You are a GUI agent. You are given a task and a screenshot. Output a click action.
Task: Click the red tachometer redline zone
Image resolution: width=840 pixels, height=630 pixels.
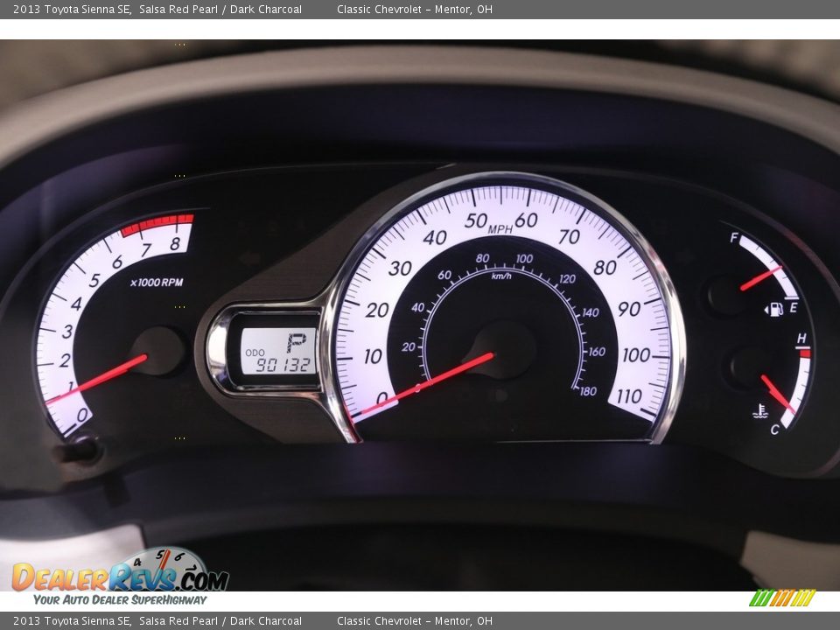point(157,225)
